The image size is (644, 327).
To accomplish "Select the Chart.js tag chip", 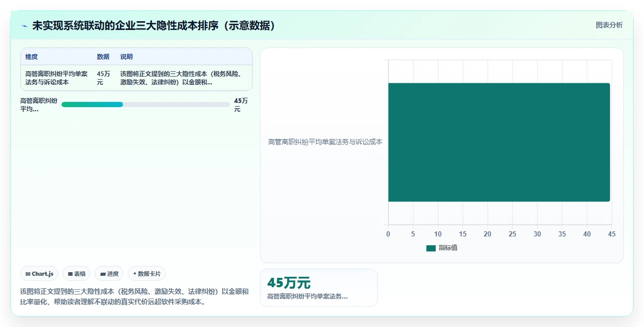I will pos(39,274).
